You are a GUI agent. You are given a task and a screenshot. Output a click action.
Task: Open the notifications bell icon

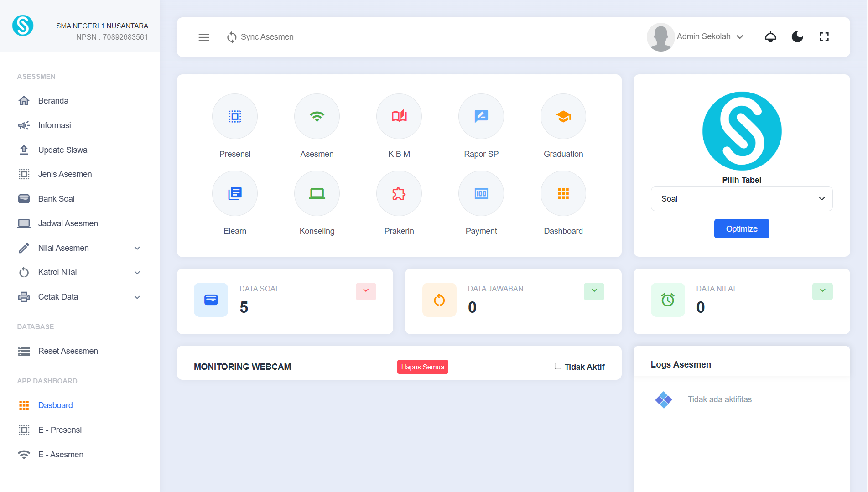[770, 37]
